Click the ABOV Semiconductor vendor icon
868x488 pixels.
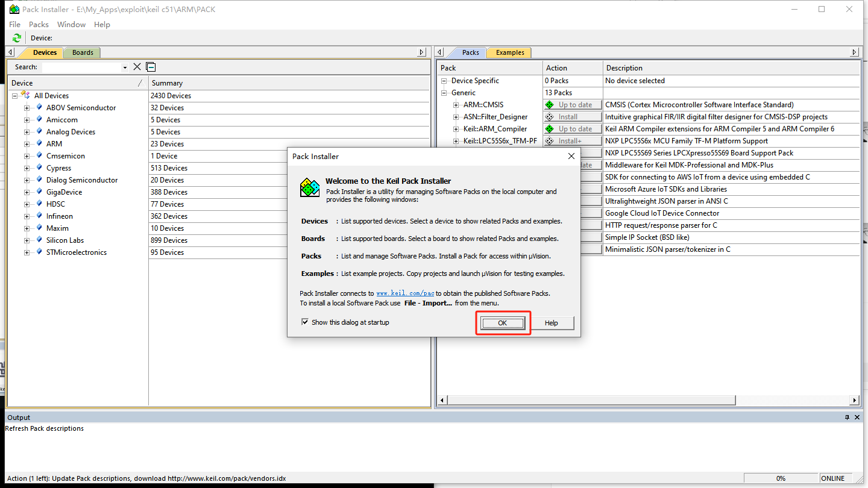(x=39, y=107)
